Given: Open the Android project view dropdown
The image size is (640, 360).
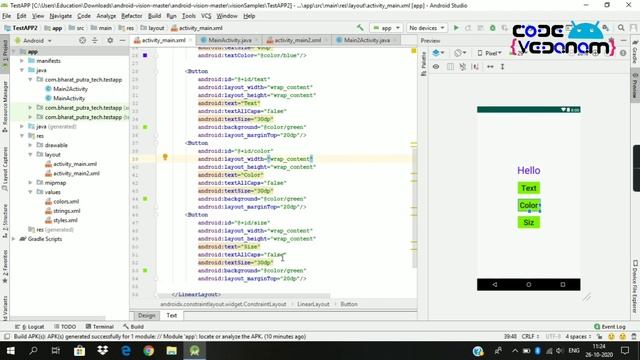Looking at the screenshot, I should click(33, 40).
